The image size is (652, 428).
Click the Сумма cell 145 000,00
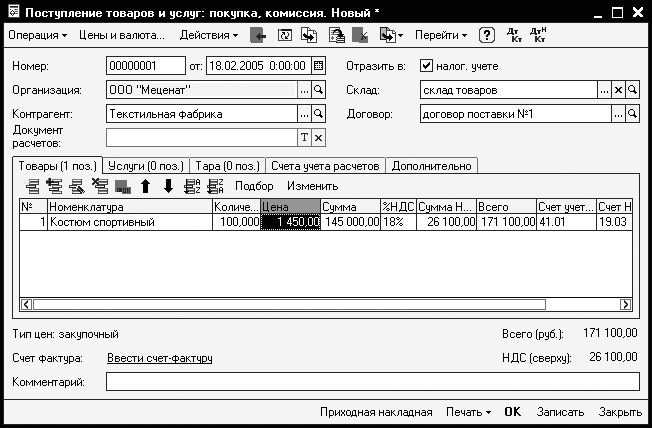(351, 222)
